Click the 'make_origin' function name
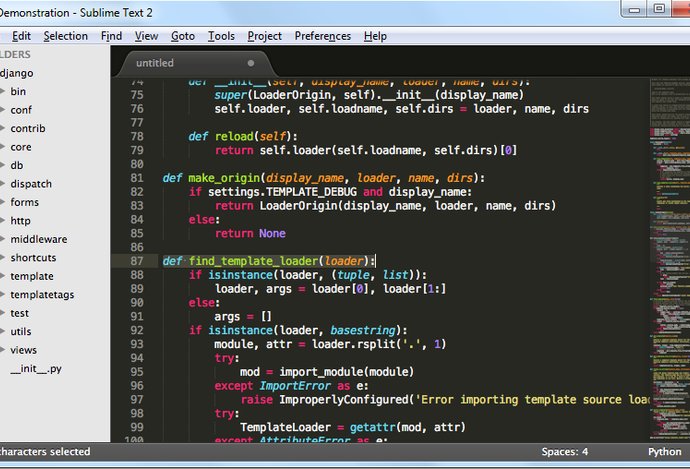The image size is (690, 469). (224, 178)
